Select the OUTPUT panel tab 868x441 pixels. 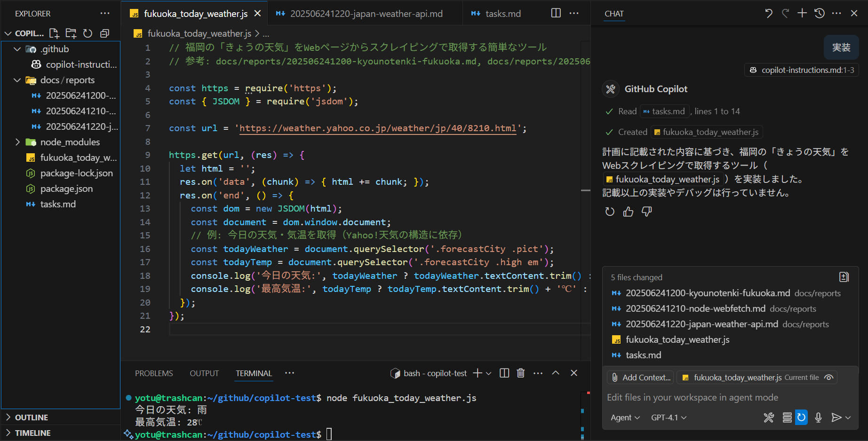(204, 373)
